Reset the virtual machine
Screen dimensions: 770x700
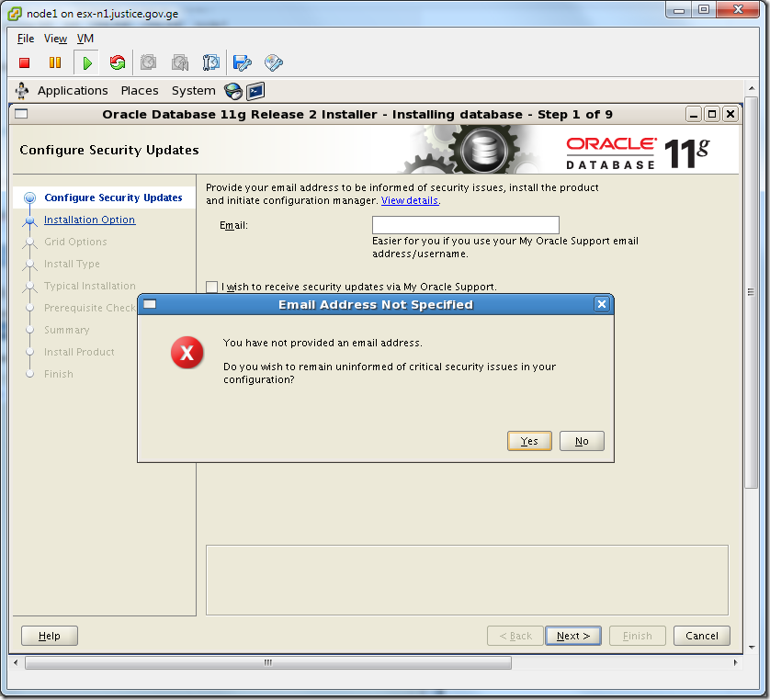click(117, 62)
